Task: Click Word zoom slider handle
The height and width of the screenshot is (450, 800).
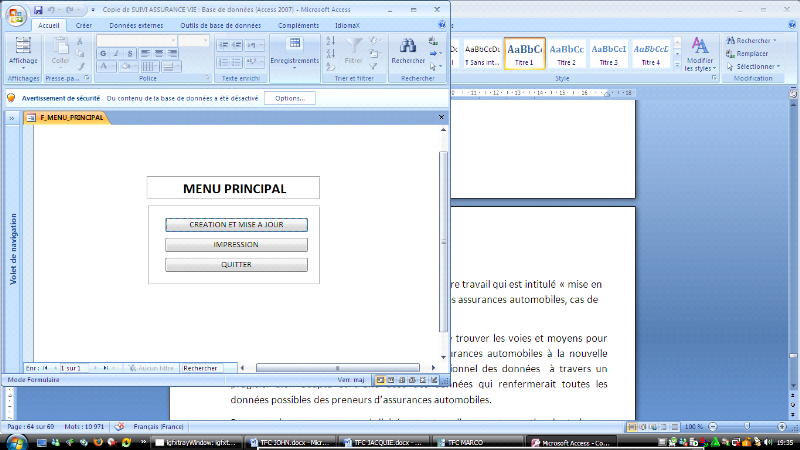Action: coord(747,426)
